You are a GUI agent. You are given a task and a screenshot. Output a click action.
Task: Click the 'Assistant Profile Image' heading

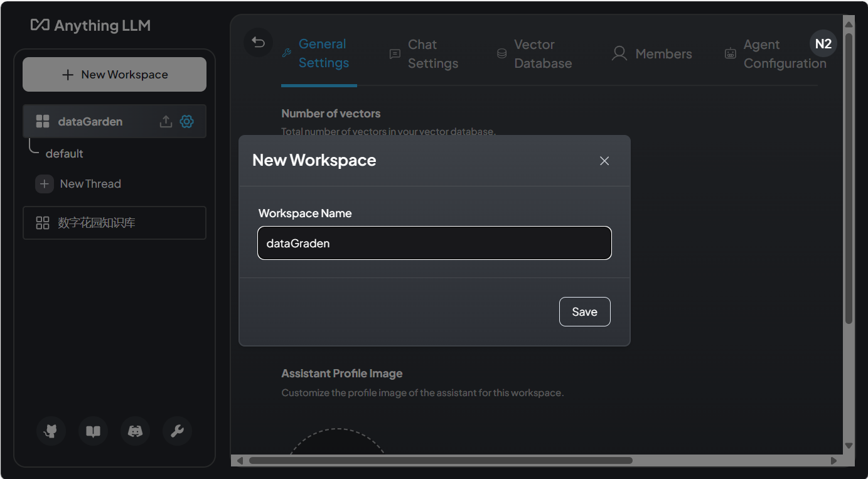tap(342, 374)
